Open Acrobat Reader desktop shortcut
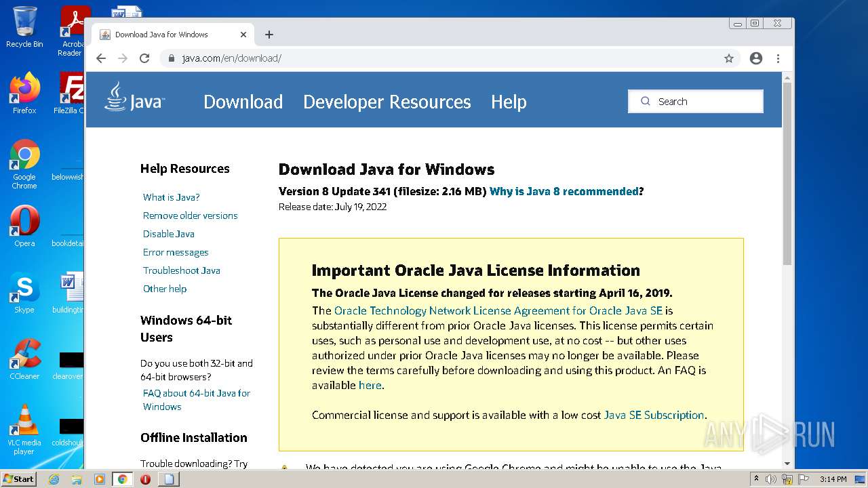Viewport: 868px width, 488px height. click(x=73, y=30)
